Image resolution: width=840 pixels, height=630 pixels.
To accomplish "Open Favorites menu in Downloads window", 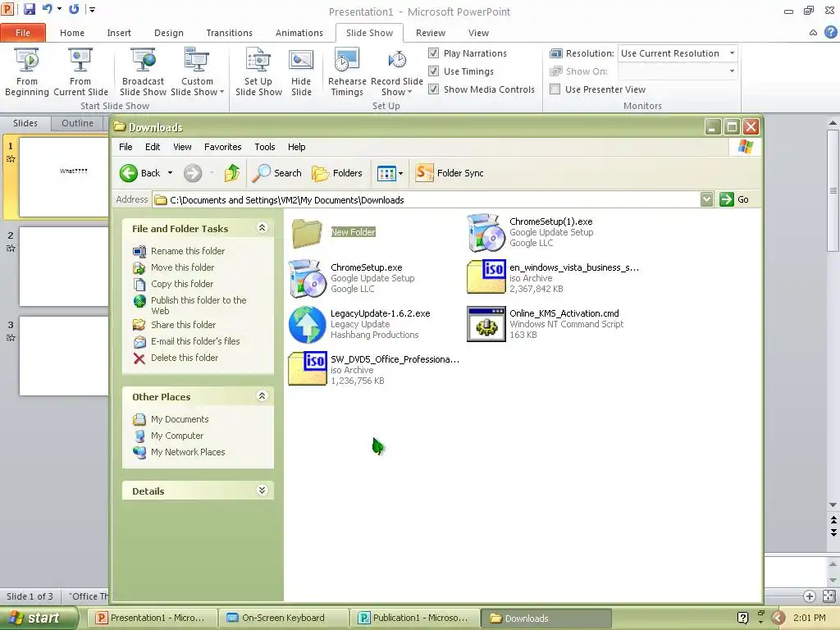I will click(x=223, y=147).
